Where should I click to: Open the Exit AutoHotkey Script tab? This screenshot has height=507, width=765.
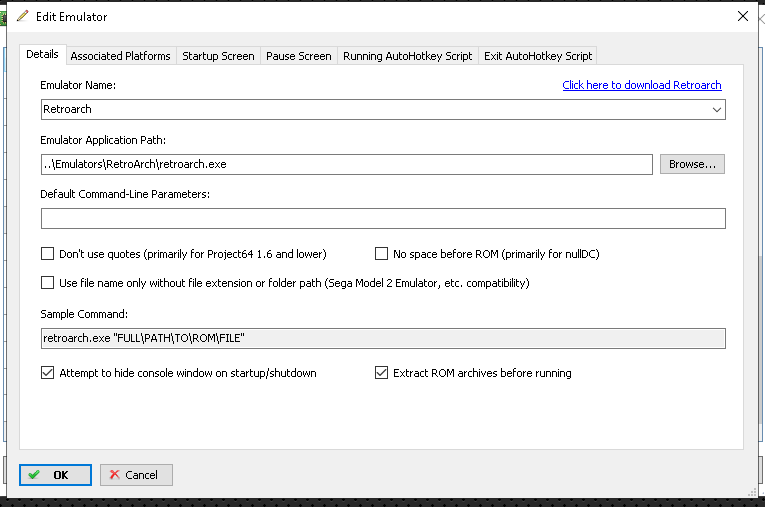[x=538, y=56]
